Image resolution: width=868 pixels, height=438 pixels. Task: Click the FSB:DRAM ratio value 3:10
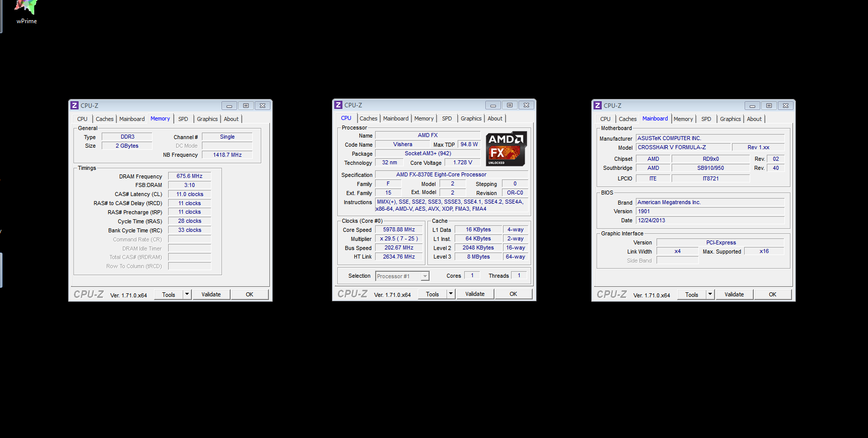(x=189, y=185)
